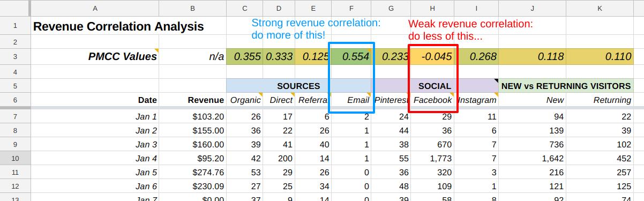The image size is (644, 201).
Task: Select Pinterest value 55 in Jan 4 row
Action: point(391,158)
